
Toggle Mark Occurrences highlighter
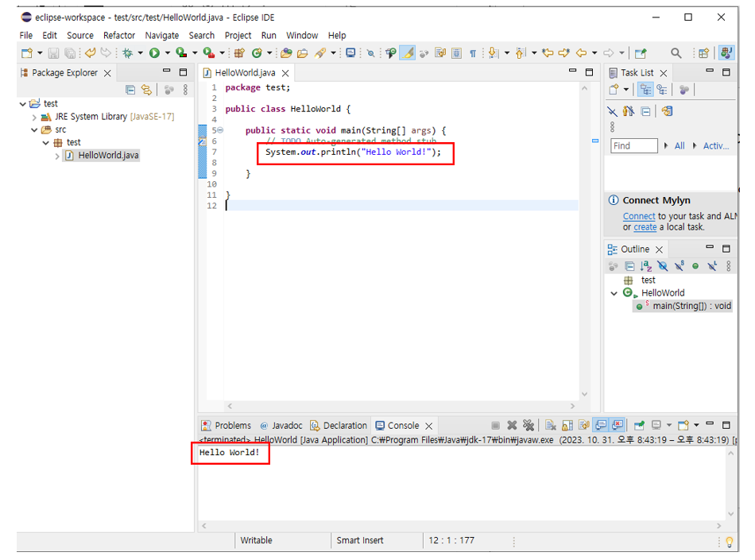click(x=408, y=53)
